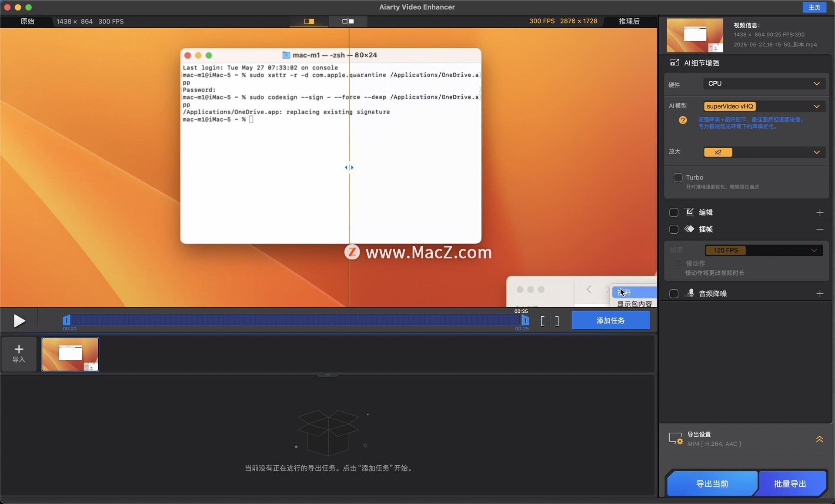Click the video filename 2025-05-27_16-15-50

pos(775,44)
